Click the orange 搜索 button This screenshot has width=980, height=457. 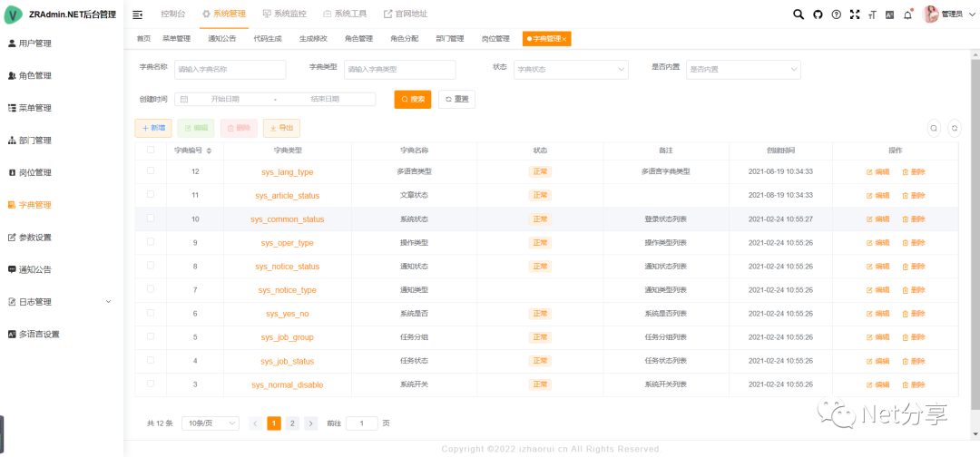413,99
